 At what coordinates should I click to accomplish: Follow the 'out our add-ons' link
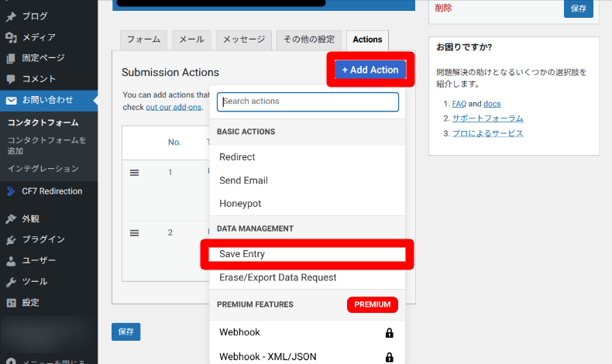(x=174, y=108)
